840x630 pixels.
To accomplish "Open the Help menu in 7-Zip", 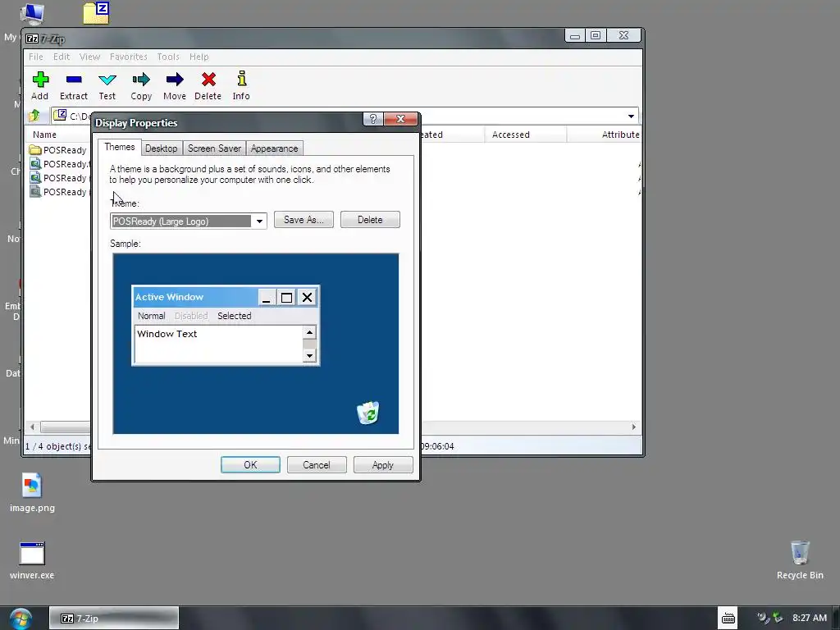I will (x=199, y=57).
